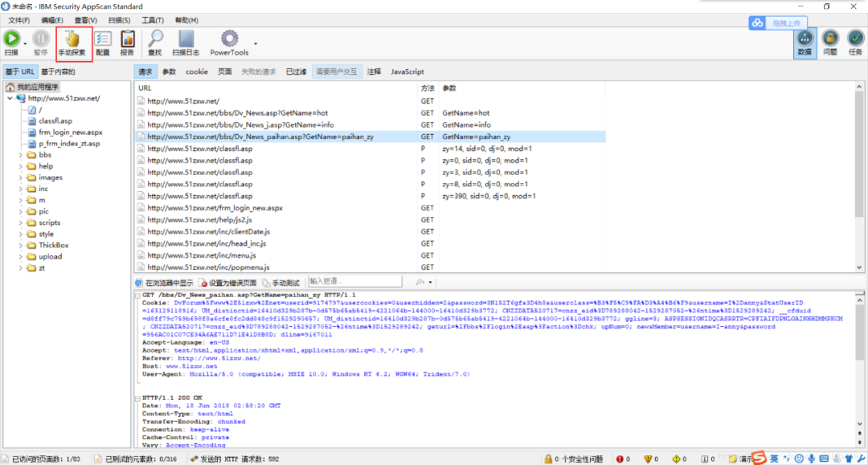Collapse the HTTP/1.1 200 OK response section
868x465 pixels.
[x=138, y=398]
